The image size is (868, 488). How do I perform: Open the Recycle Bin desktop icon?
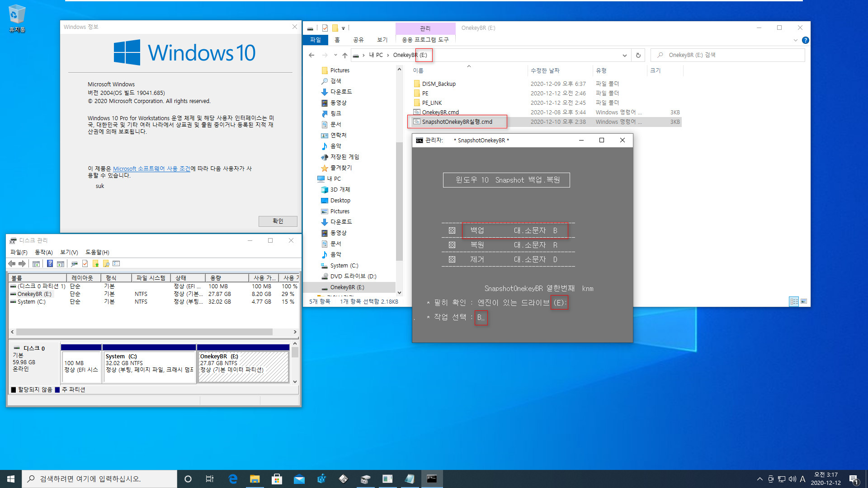click(17, 19)
